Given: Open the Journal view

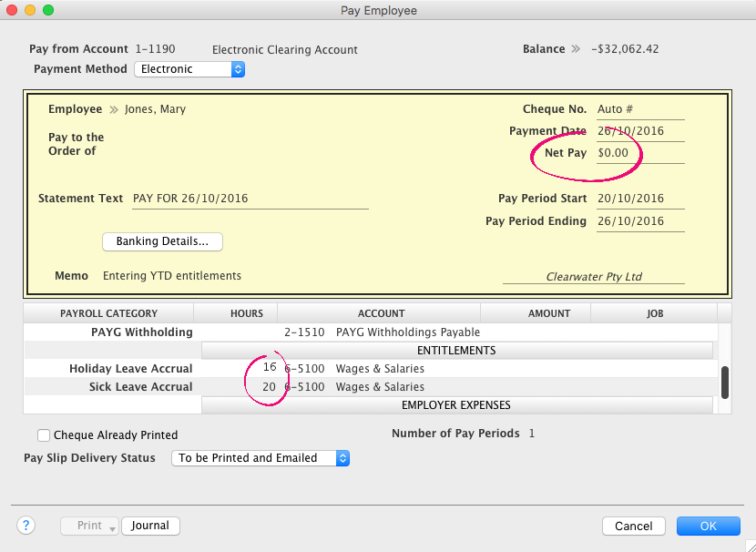Looking at the screenshot, I should pyautogui.click(x=150, y=526).
